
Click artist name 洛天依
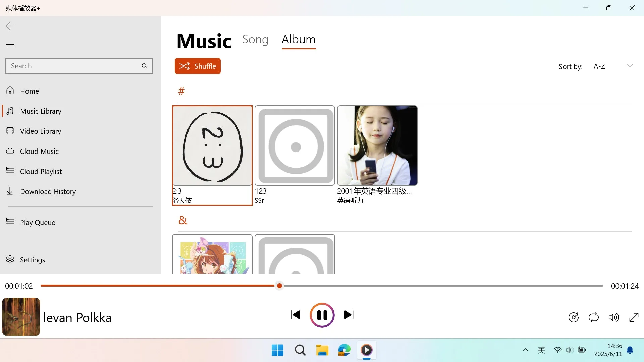coord(182,200)
